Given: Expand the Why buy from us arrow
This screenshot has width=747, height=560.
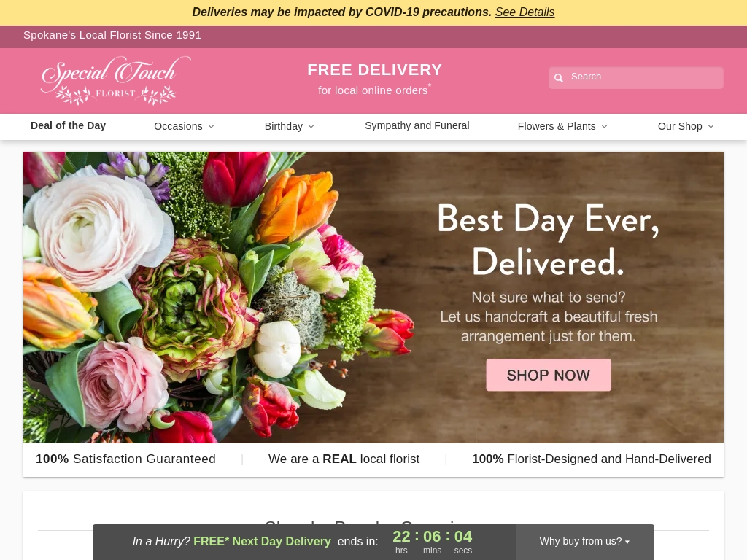Looking at the screenshot, I should pyautogui.click(x=627, y=542).
